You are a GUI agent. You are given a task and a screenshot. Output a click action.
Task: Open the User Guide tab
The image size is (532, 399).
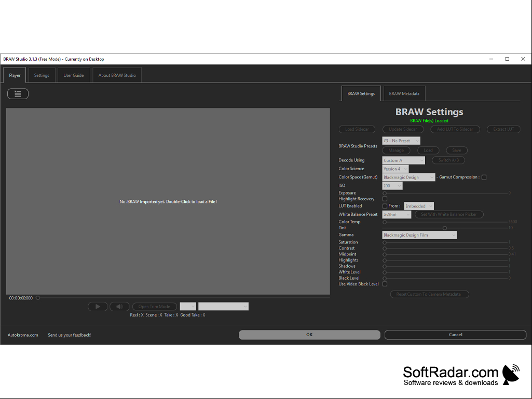coord(74,75)
